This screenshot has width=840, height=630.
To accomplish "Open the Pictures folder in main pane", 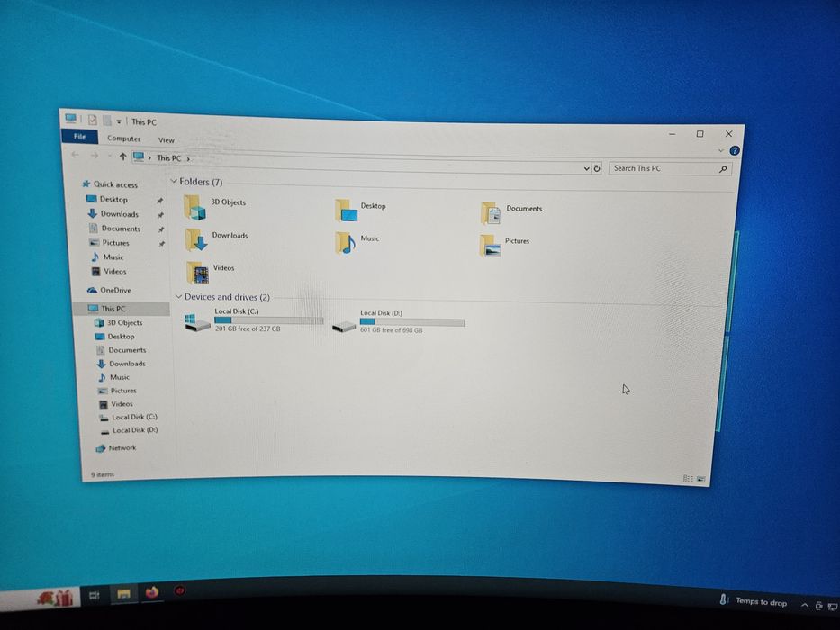I will (490, 246).
